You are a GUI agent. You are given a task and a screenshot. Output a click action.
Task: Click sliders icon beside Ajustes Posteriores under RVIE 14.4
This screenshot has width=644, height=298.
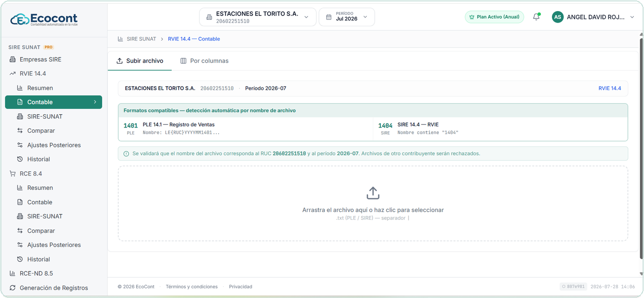click(x=20, y=145)
